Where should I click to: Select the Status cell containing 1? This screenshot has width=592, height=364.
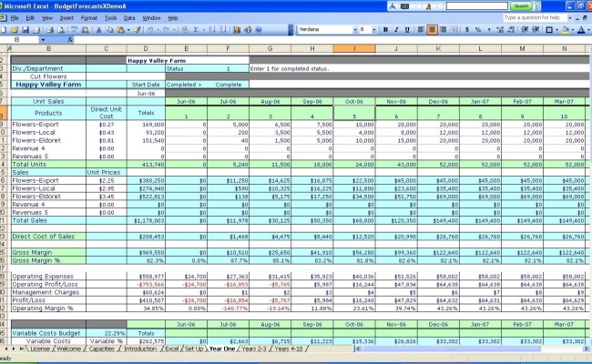(228, 68)
